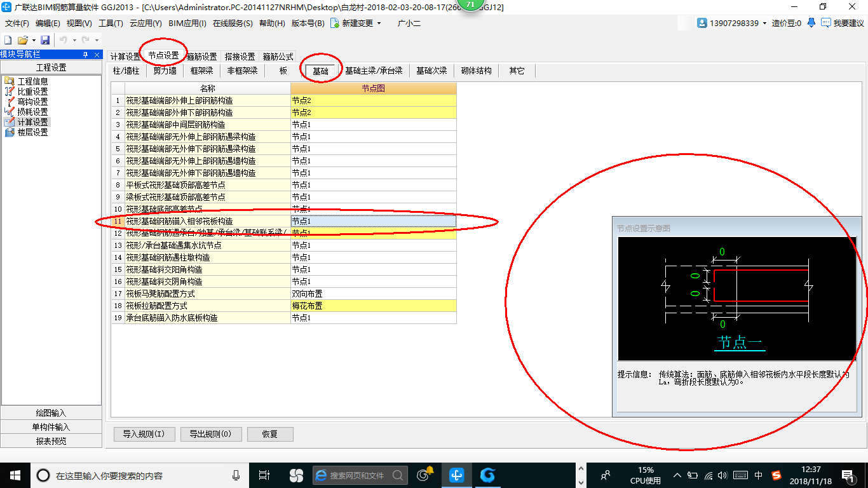The image size is (868, 488).
Task: Open 绘图输入 module button
Action: click(x=51, y=413)
